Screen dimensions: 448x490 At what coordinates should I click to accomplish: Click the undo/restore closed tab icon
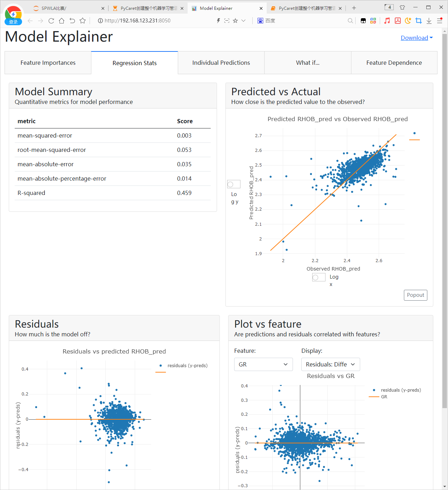coord(72,21)
